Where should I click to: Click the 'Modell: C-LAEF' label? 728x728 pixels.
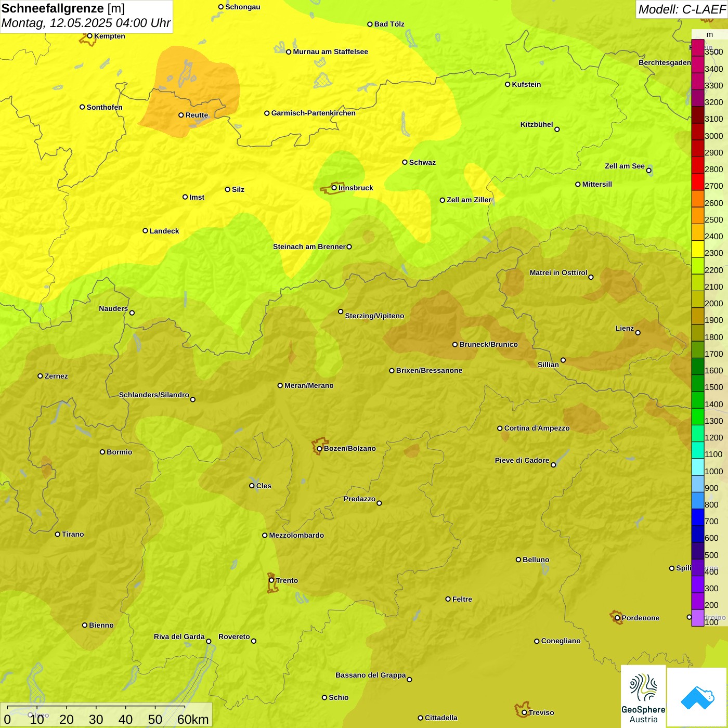point(681,9)
